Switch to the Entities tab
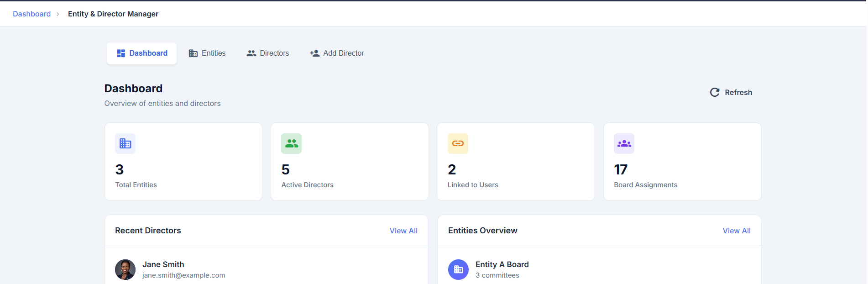The image size is (868, 284). pyautogui.click(x=207, y=53)
